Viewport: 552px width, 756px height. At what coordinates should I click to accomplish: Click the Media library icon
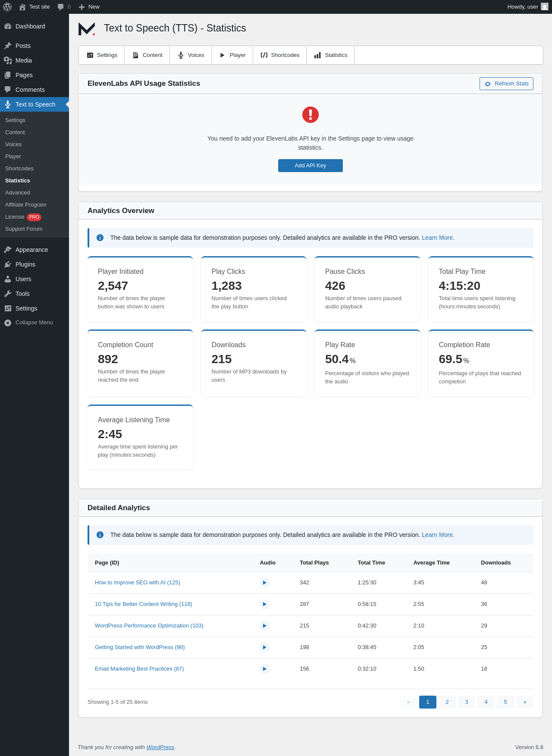(x=8, y=60)
